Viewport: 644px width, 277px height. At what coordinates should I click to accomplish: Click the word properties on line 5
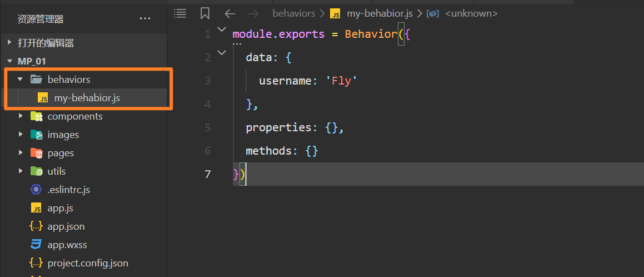[x=279, y=127]
